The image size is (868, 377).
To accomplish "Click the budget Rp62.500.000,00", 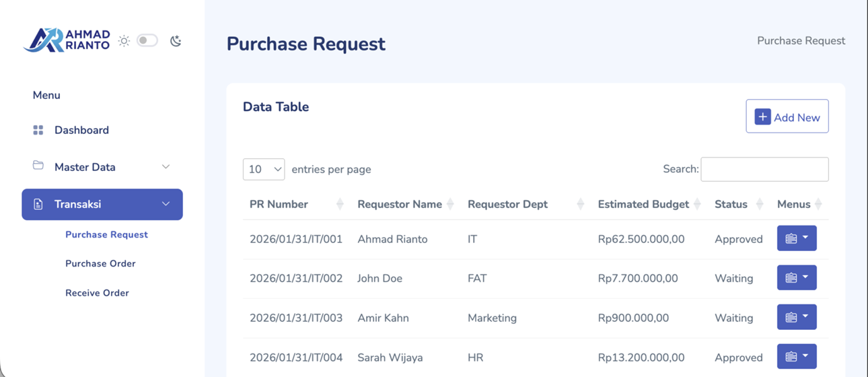I will [x=641, y=239].
